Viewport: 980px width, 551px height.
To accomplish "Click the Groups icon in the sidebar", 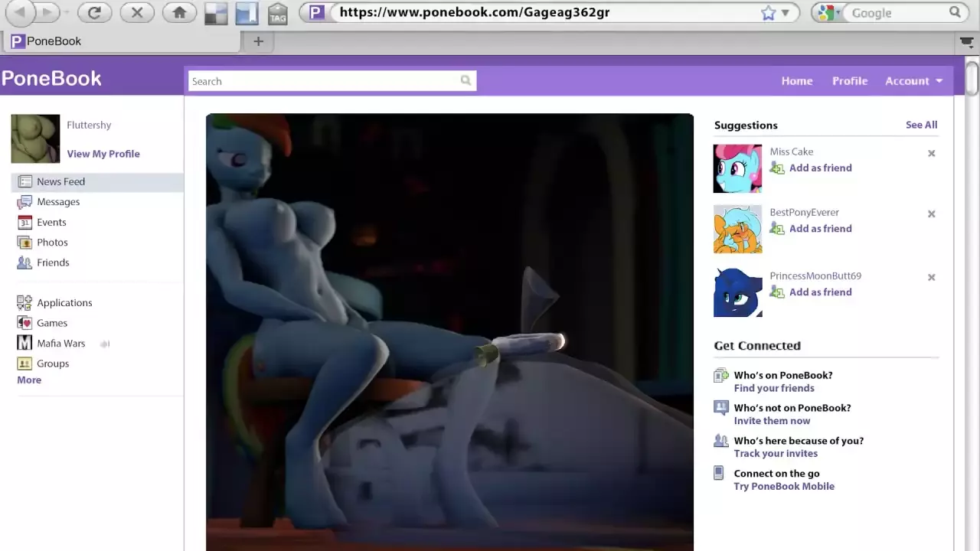I will pyautogui.click(x=24, y=364).
